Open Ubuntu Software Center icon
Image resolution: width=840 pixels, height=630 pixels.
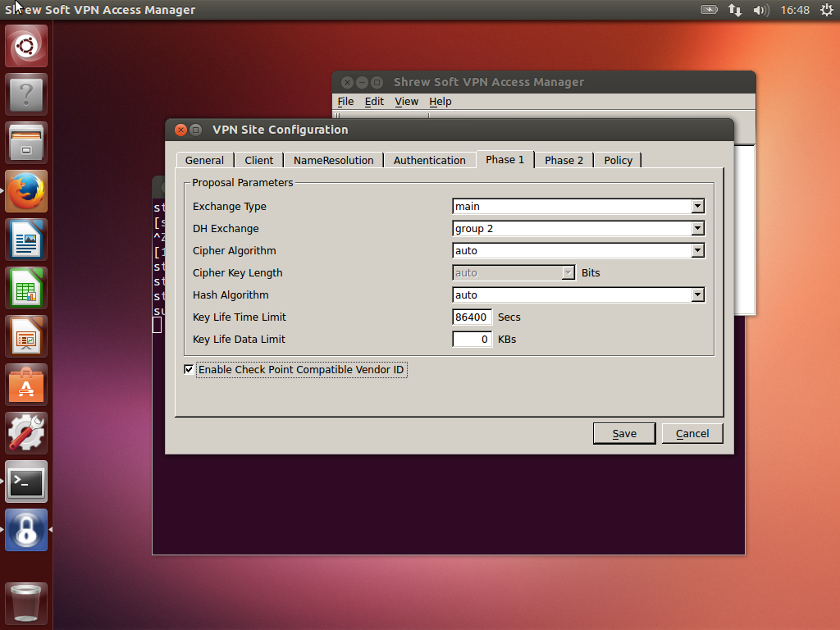pyautogui.click(x=26, y=385)
